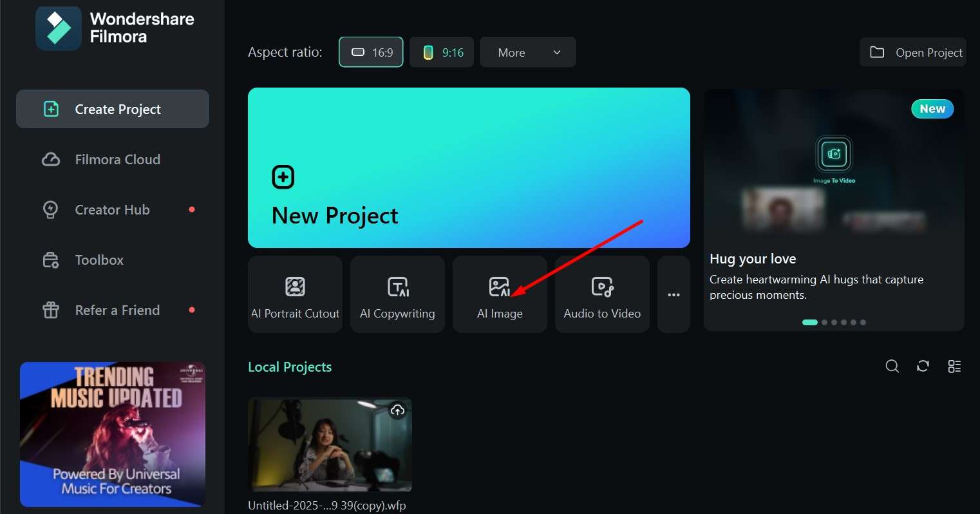Search local projects with magnifier icon
980x514 pixels.
[892, 366]
